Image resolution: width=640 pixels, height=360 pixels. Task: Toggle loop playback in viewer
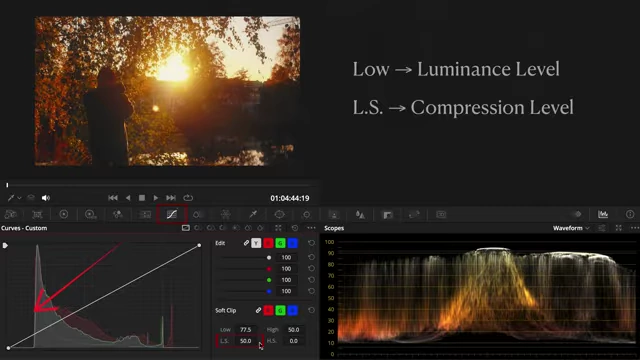[x=188, y=198]
